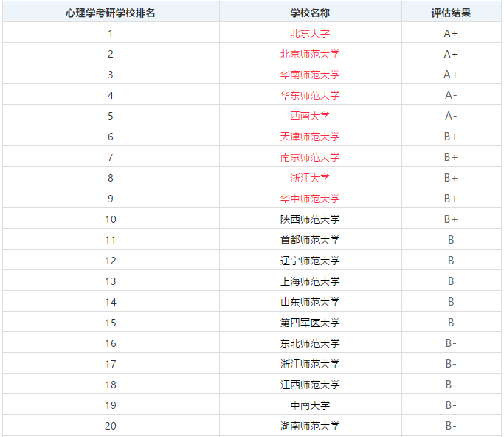Click rank number 3 cell
The width and height of the screenshot is (504, 437).
tap(111, 75)
